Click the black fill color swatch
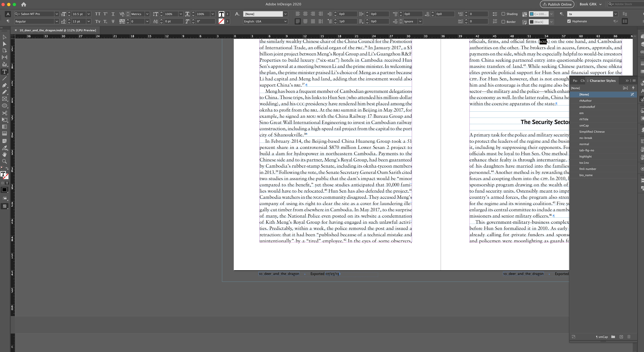Screen dimensions: 644x352 click(x=4, y=190)
